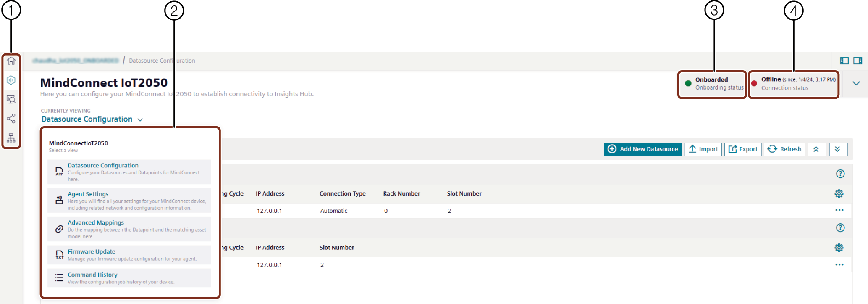Open the Datasource Configuration view dropdown
This screenshot has height=304, width=868.
point(92,119)
